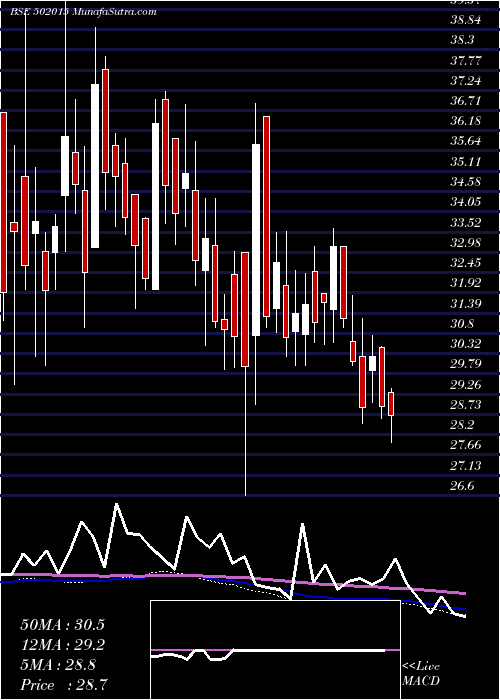Select the 28.73 price level label
Screen dimensions: 500x700
(x=466, y=404)
